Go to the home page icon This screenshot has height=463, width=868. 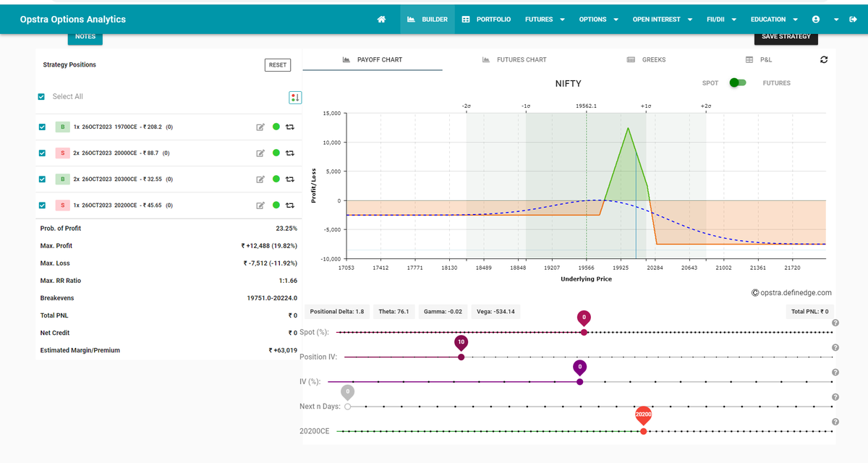point(381,20)
